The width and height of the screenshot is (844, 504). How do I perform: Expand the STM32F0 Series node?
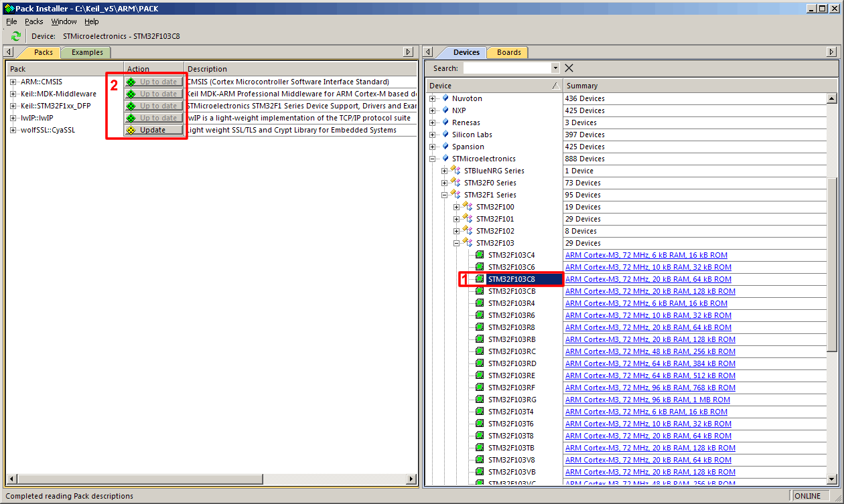pyautogui.click(x=445, y=183)
